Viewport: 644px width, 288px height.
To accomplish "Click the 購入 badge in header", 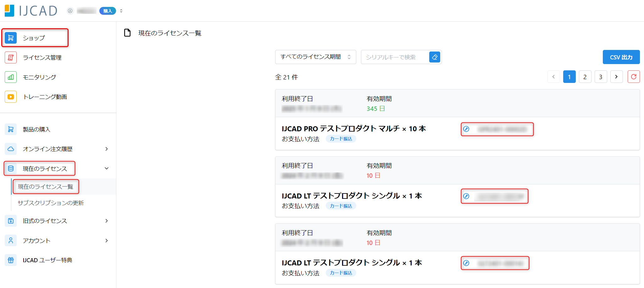I will [108, 11].
